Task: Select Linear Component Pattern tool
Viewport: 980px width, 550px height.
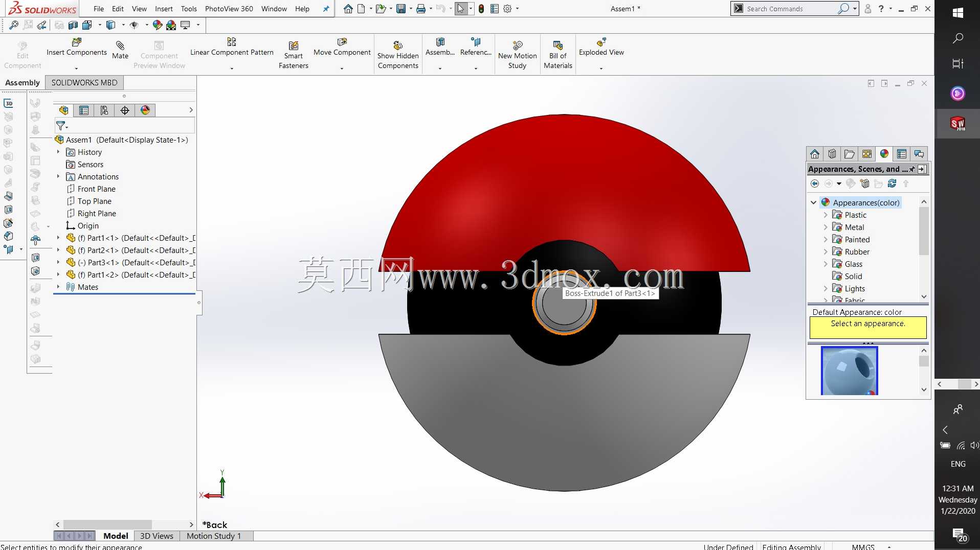Action: click(232, 48)
